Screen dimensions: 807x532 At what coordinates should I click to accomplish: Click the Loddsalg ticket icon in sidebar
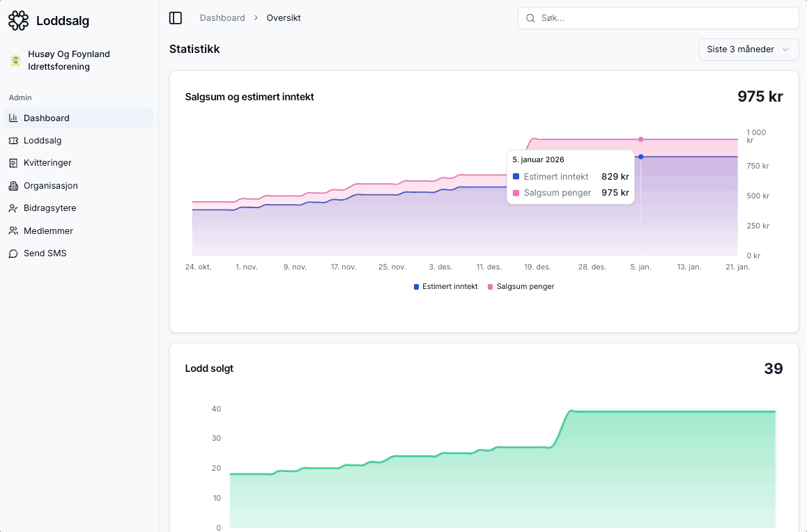(13, 141)
